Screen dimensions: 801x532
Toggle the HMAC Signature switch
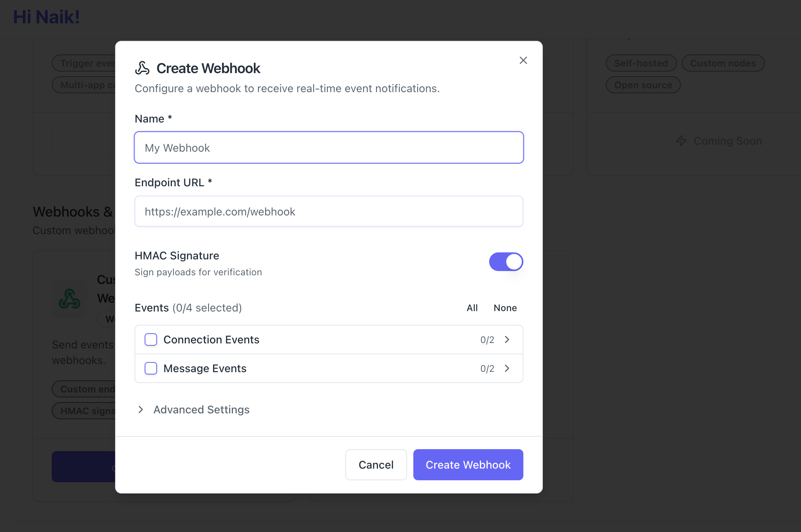coord(505,262)
